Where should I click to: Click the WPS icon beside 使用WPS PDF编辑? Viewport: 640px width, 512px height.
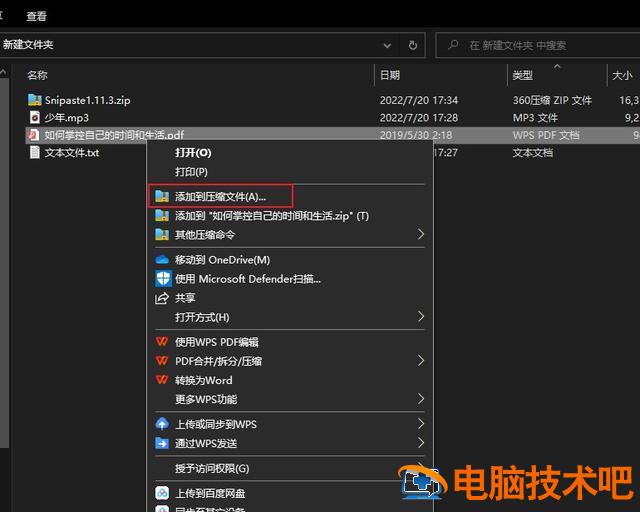[x=162, y=341]
